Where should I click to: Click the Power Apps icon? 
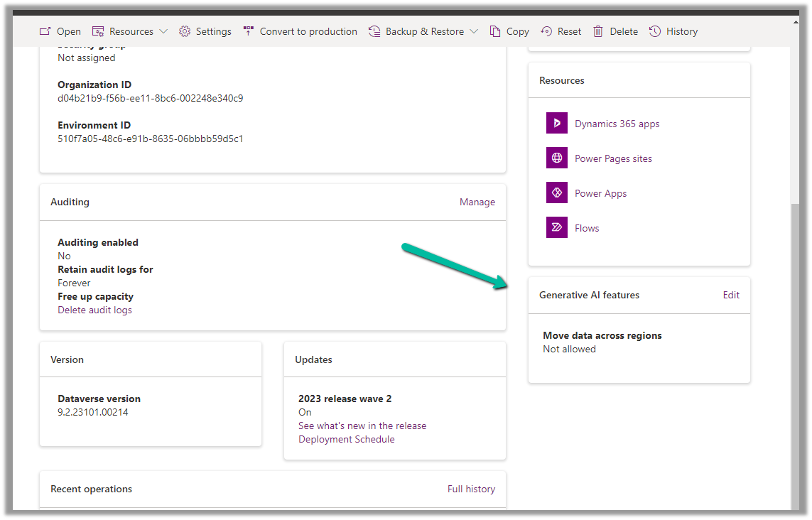click(x=556, y=193)
